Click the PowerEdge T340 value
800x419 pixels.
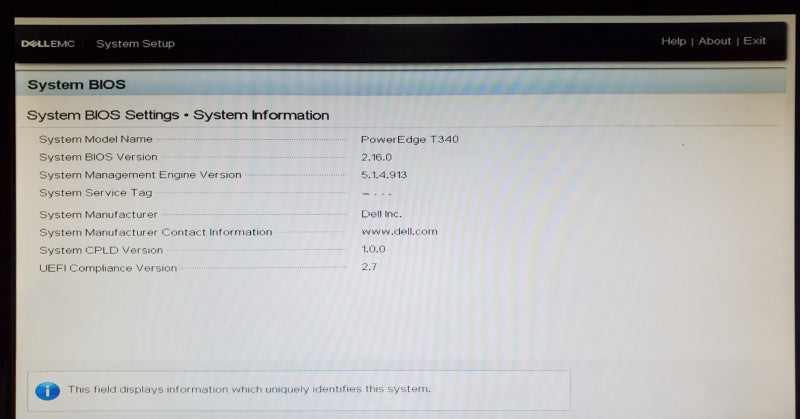pyautogui.click(x=410, y=139)
